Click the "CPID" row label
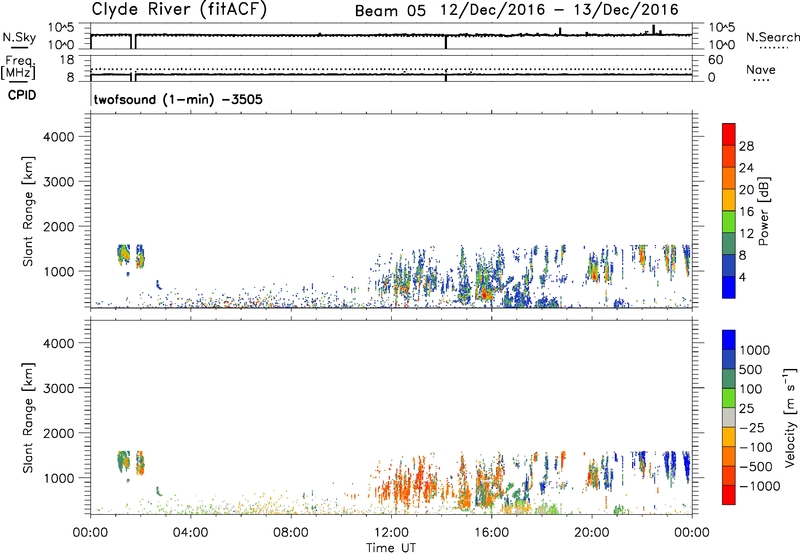Viewport: 800px width, 554px height. click(x=22, y=95)
